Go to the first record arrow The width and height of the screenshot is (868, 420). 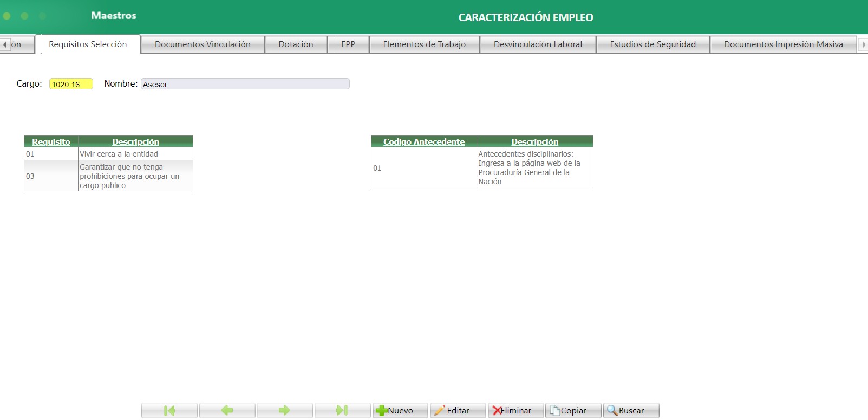pyautogui.click(x=169, y=410)
